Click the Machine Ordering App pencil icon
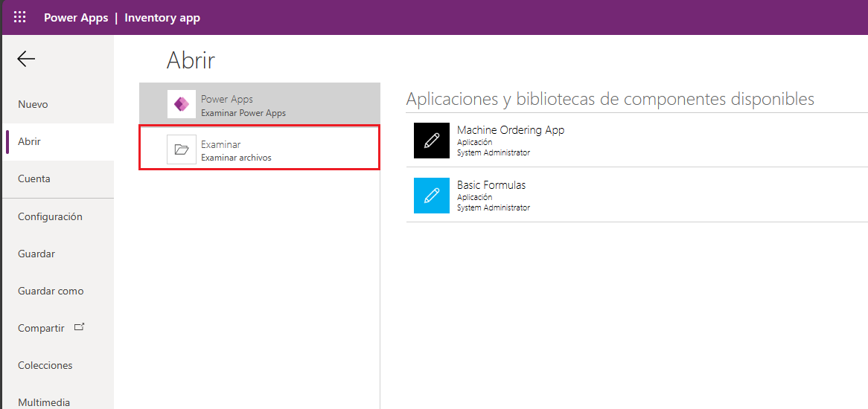Image resolution: width=868 pixels, height=409 pixels. (432, 141)
